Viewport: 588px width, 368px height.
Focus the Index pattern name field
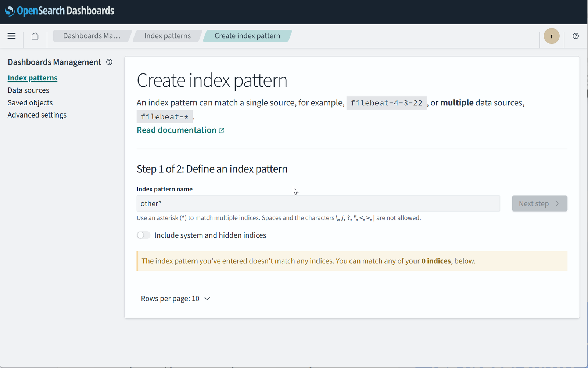point(318,203)
